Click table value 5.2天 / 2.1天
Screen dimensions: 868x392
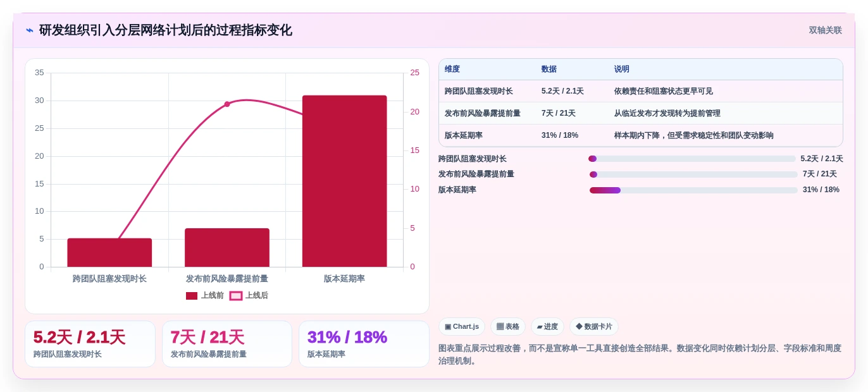[562, 91]
